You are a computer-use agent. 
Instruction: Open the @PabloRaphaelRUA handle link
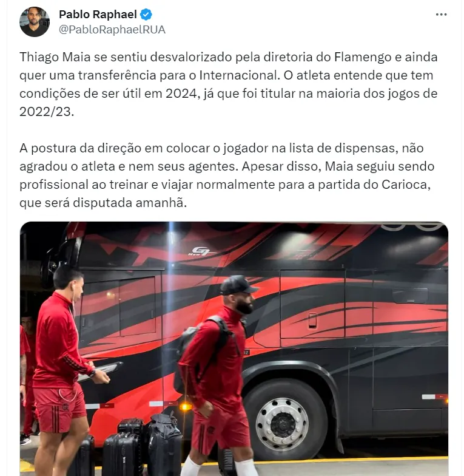tap(112, 30)
